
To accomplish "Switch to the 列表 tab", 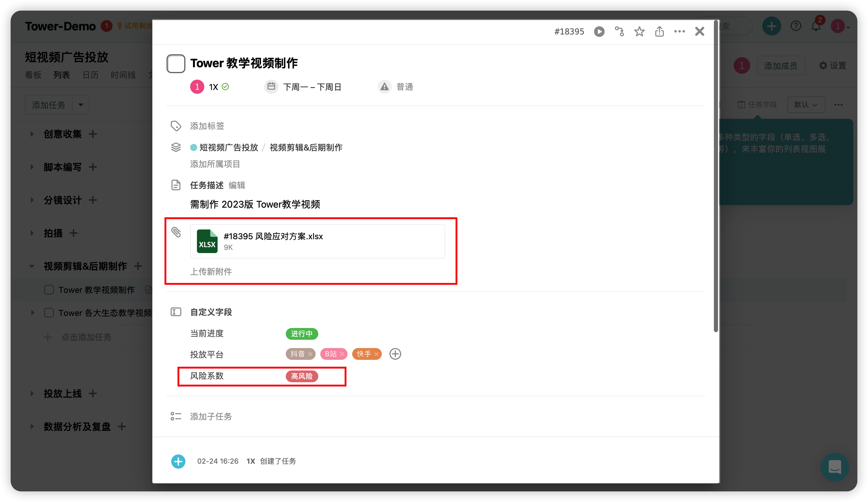I will coord(62,75).
